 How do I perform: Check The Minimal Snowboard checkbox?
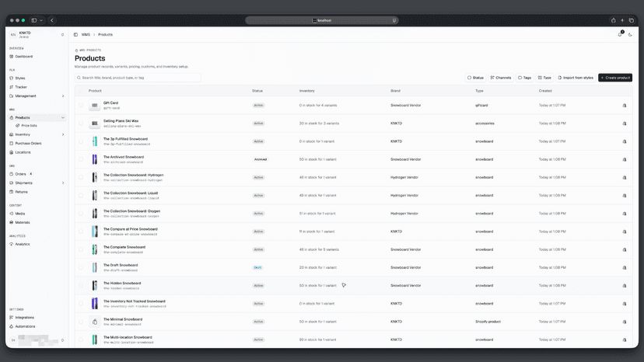pyautogui.click(x=81, y=322)
